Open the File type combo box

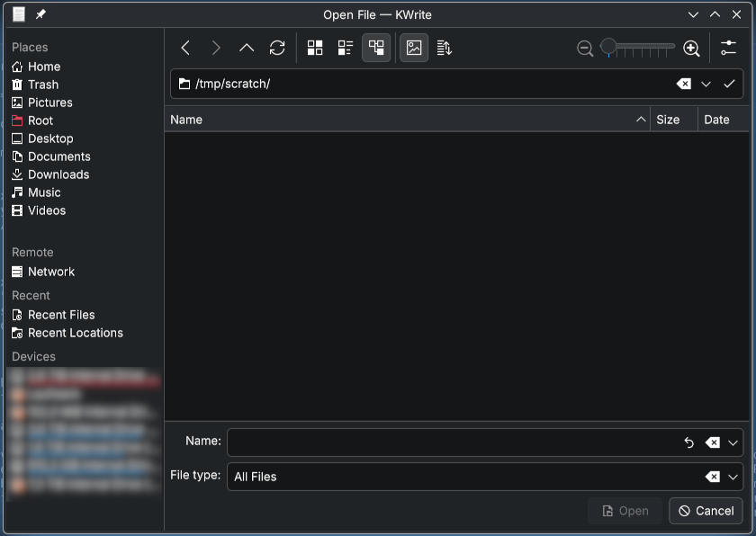point(484,477)
